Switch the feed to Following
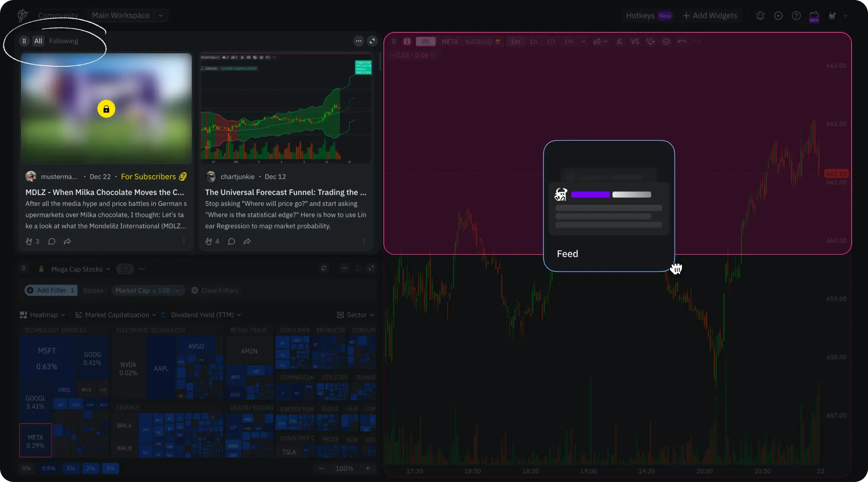868x482 pixels. point(63,41)
